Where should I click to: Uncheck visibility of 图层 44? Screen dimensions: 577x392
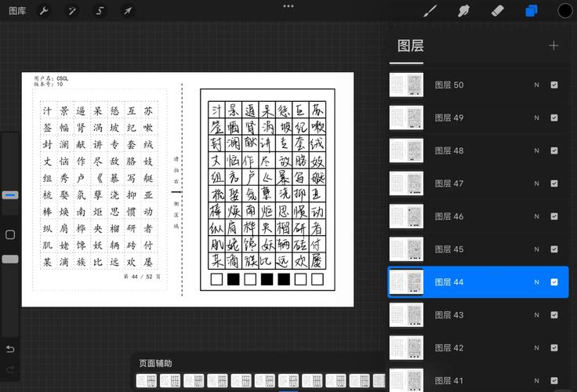click(554, 282)
